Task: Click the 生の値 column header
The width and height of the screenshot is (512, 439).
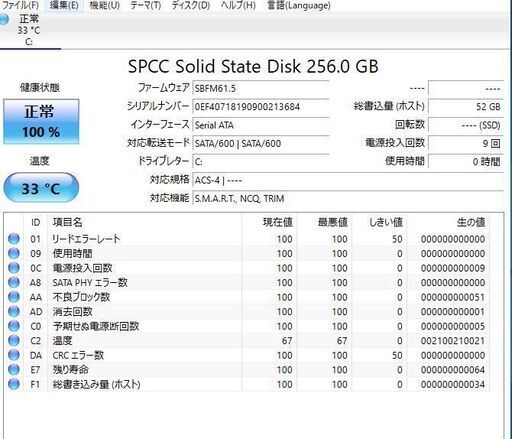Action: 470,222
